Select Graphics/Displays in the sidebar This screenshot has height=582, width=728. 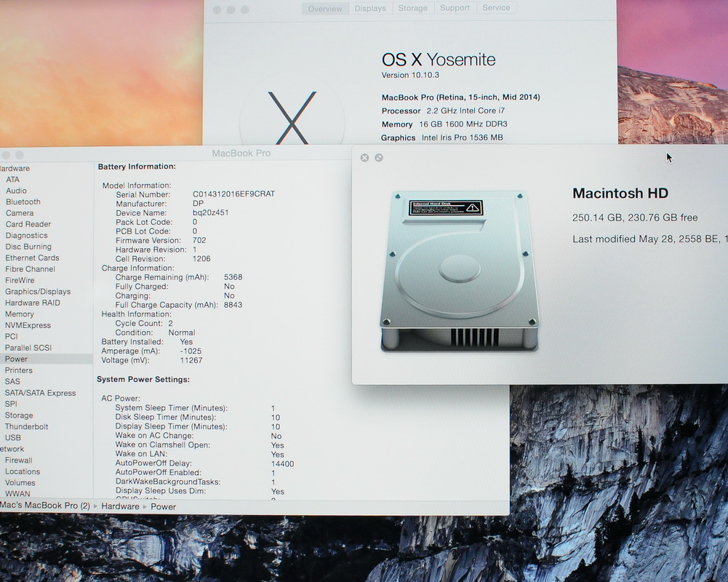pyautogui.click(x=38, y=292)
